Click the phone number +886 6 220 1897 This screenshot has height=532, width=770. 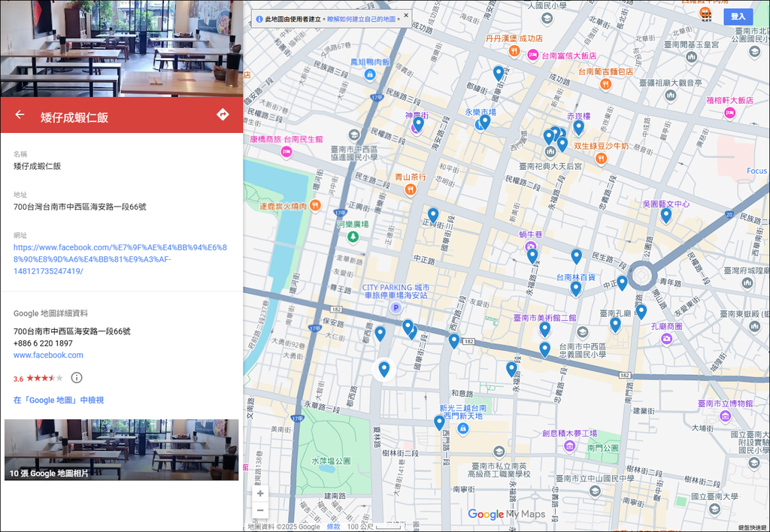point(43,343)
